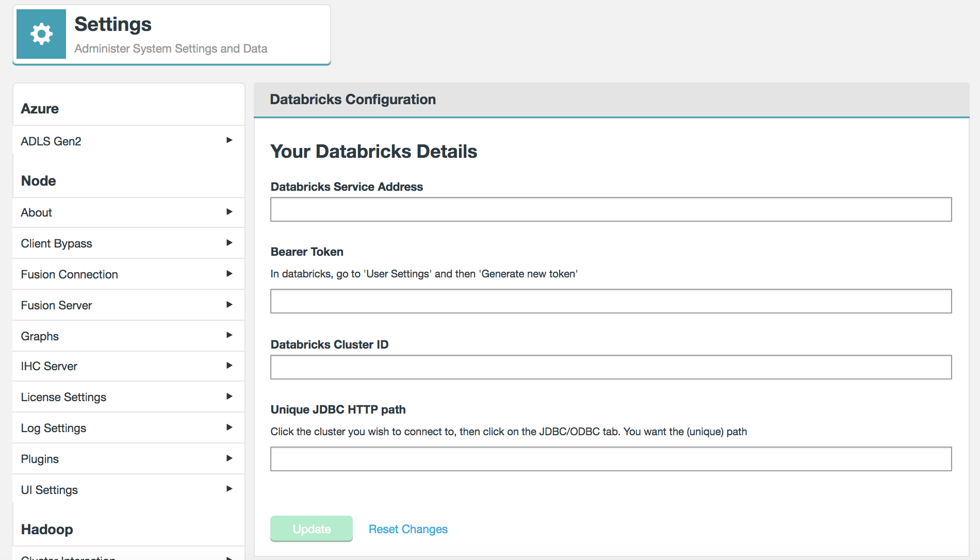Open Fusion Server settings
980x560 pixels.
click(56, 305)
